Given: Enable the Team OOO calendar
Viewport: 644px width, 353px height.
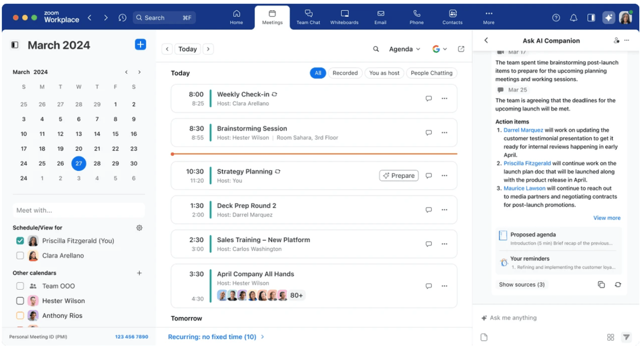Looking at the screenshot, I should point(20,286).
